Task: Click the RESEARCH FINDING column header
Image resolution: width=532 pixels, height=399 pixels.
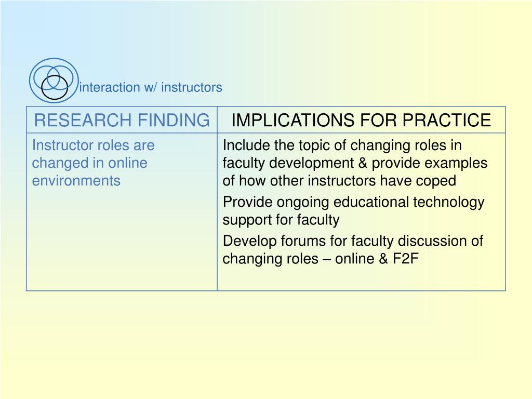Action: [122, 120]
